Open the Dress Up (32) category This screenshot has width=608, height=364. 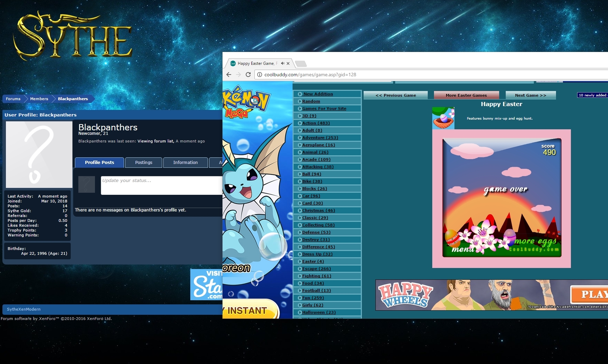(x=317, y=254)
